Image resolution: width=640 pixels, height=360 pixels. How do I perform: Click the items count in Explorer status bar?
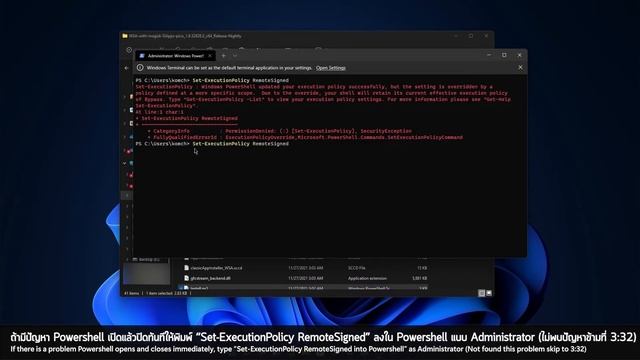click(x=131, y=293)
